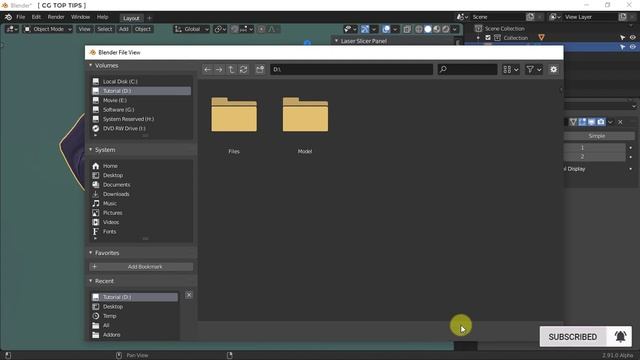Click the D:\ file path field
This screenshot has height=360, width=640.
(351, 69)
